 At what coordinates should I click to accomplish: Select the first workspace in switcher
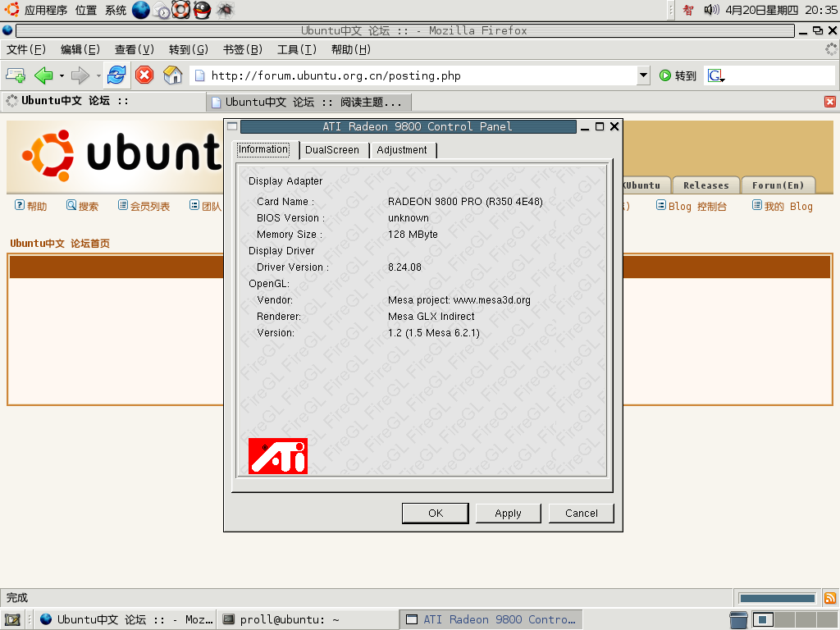click(763, 620)
